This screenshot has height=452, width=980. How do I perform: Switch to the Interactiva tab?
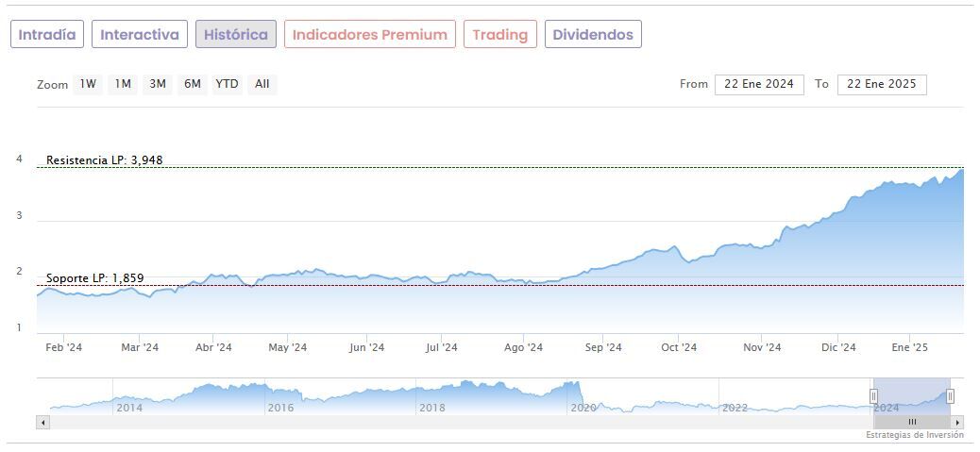[x=140, y=35]
